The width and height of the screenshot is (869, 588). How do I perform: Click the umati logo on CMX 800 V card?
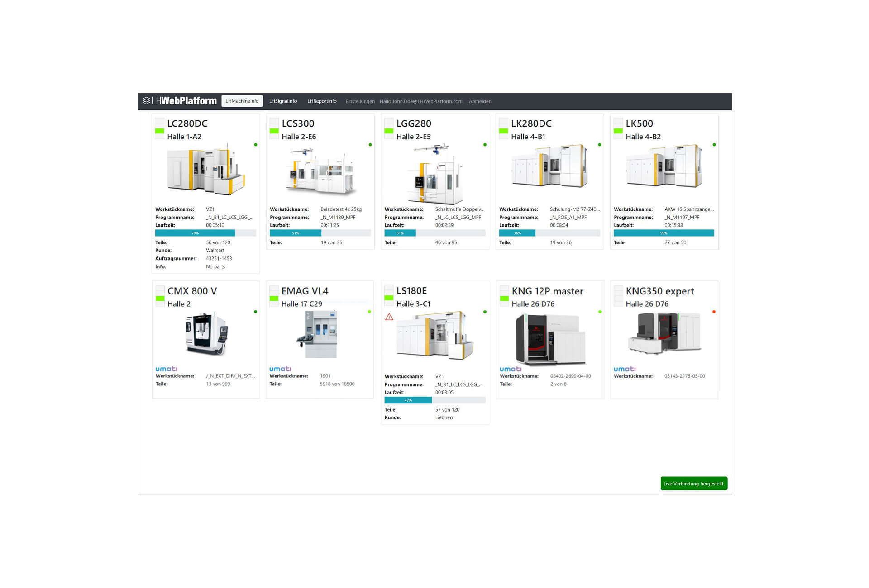pos(167,369)
